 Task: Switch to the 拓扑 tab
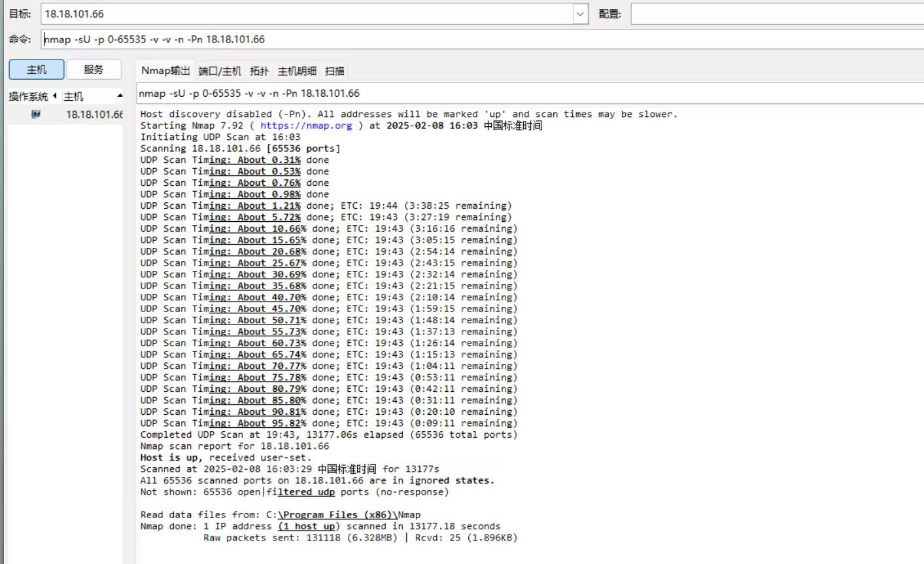coord(260,71)
